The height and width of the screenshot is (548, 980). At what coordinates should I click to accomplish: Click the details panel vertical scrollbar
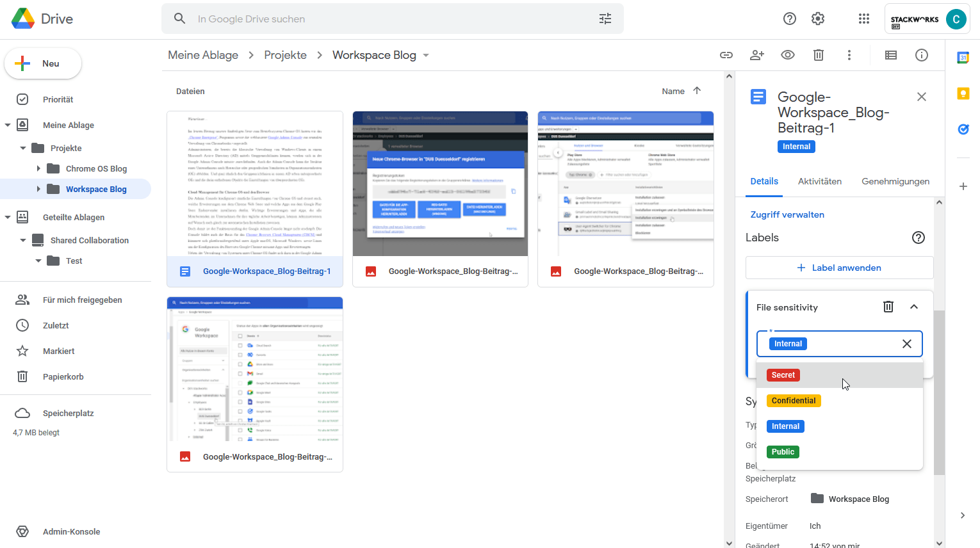point(939,392)
